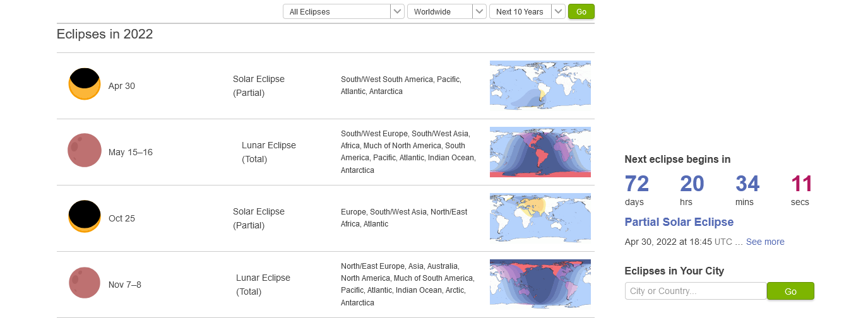Viewport: 868px width, 318px height.
Task: Open the Partial Solar Eclipse link
Action: (x=679, y=222)
